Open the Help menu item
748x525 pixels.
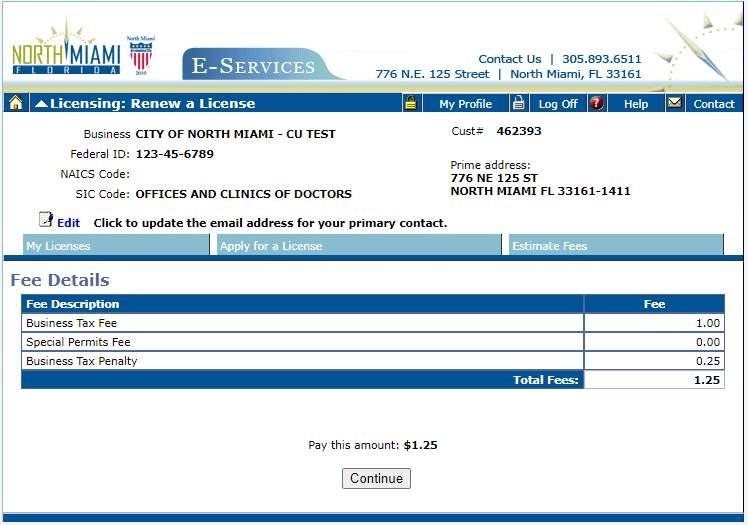(x=635, y=104)
